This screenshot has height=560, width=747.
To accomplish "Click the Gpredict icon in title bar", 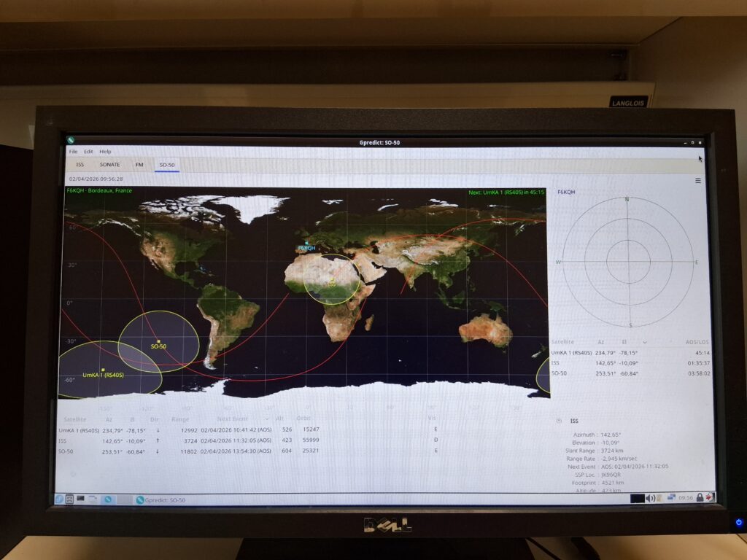I will (x=71, y=141).
